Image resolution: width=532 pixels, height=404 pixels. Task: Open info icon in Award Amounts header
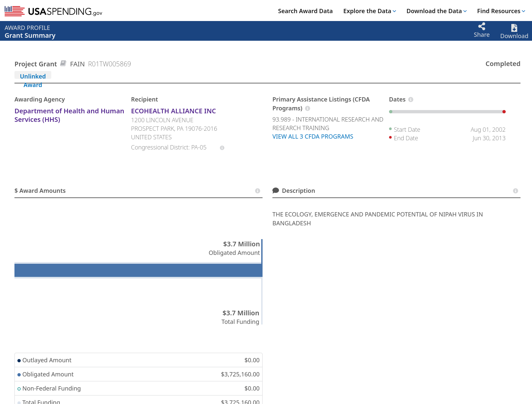tap(258, 191)
